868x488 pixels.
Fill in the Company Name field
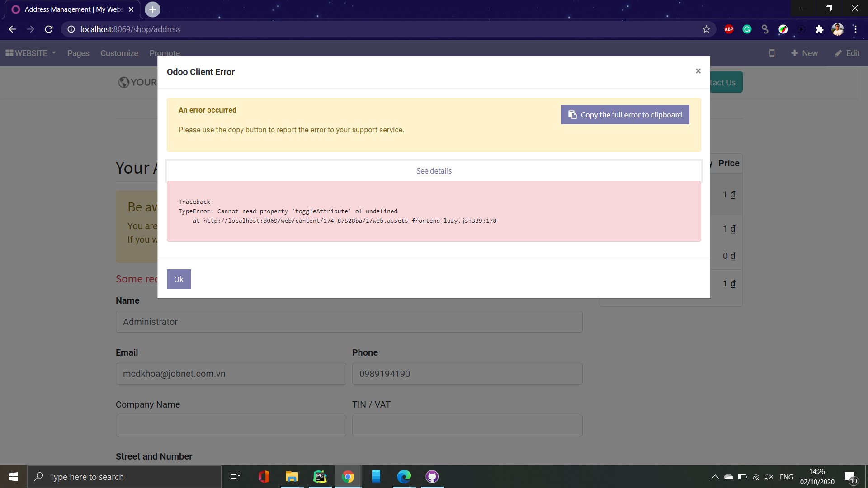coord(231,426)
